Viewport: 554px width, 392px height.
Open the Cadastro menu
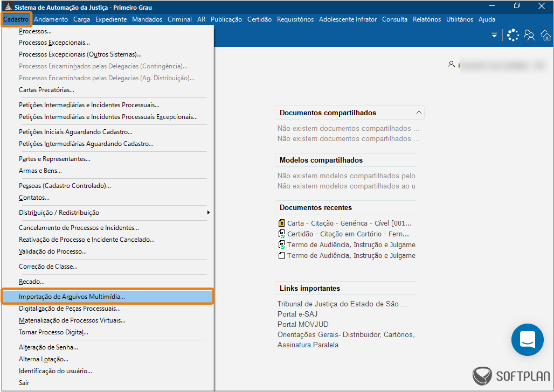16,19
